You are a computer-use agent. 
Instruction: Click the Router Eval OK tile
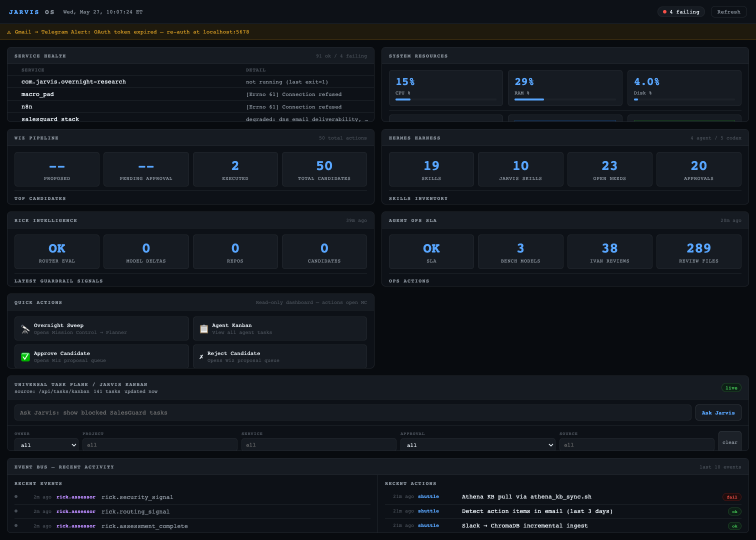(57, 252)
